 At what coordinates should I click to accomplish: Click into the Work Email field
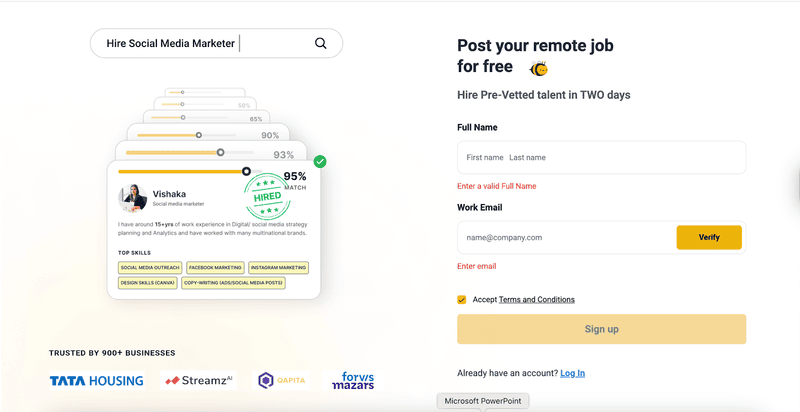[x=565, y=238]
